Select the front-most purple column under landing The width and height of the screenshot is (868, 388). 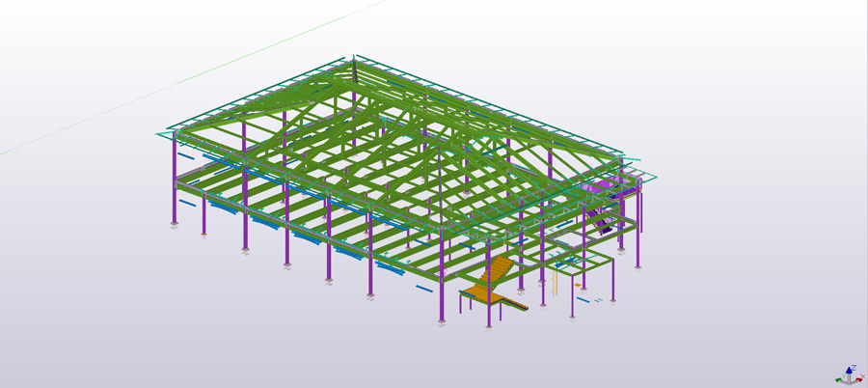pyautogui.click(x=489, y=315)
